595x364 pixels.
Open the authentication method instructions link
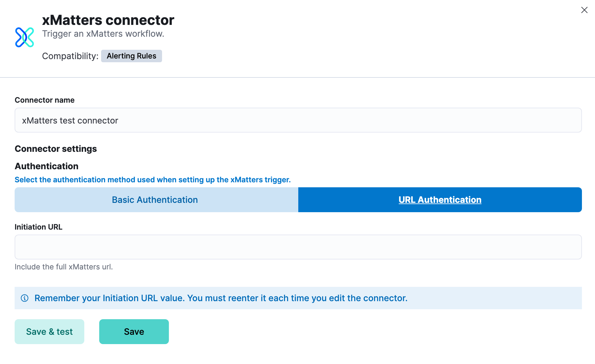tap(152, 180)
